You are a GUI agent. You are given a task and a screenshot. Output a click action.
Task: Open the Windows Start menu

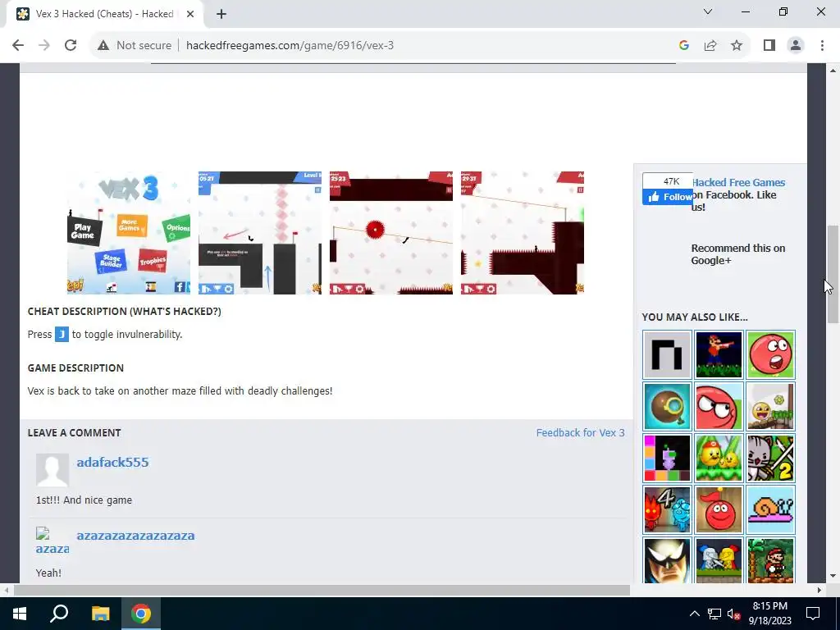point(20,614)
